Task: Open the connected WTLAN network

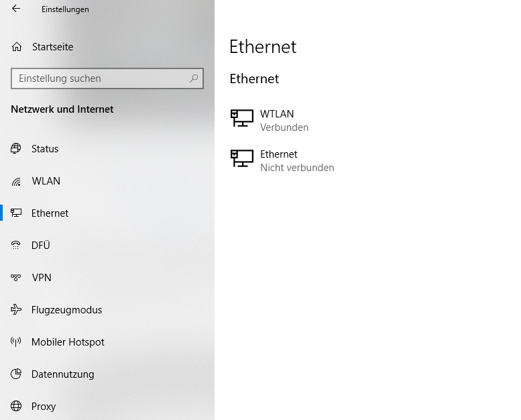Action: (277, 114)
